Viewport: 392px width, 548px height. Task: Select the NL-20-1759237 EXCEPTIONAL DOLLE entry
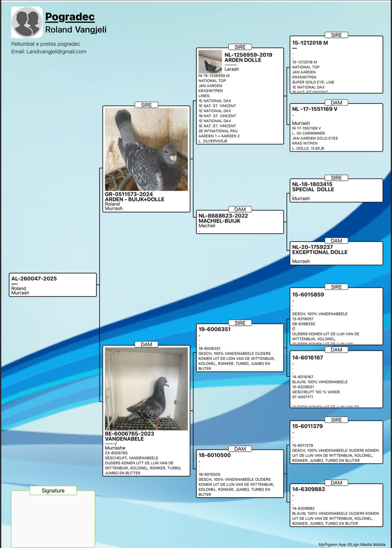[x=336, y=253]
